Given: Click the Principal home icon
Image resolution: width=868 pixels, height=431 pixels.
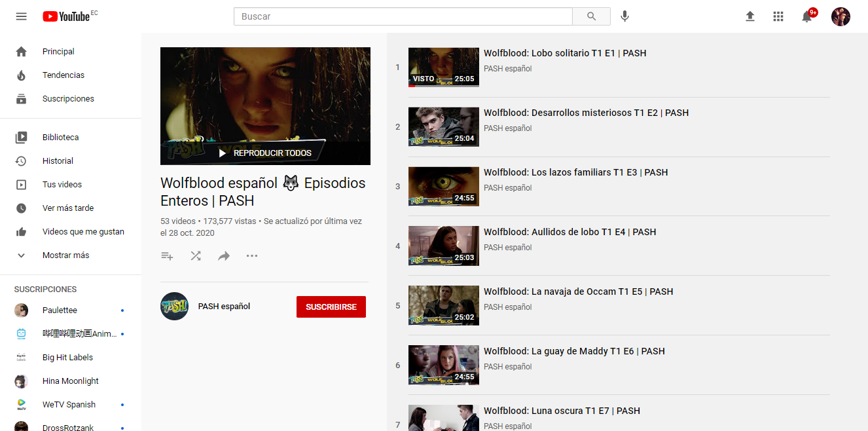Looking at the screenshot, I should (x=22, y=52).
